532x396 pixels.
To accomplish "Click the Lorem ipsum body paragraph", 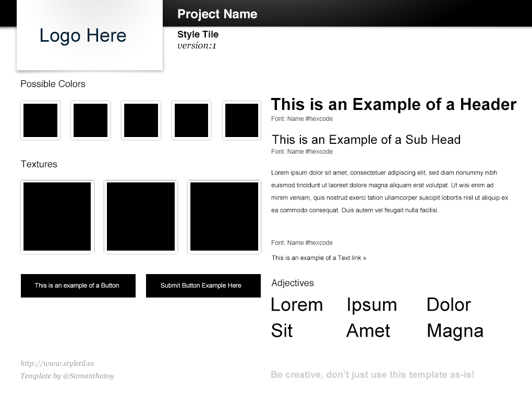I will [x=390, y=192].
